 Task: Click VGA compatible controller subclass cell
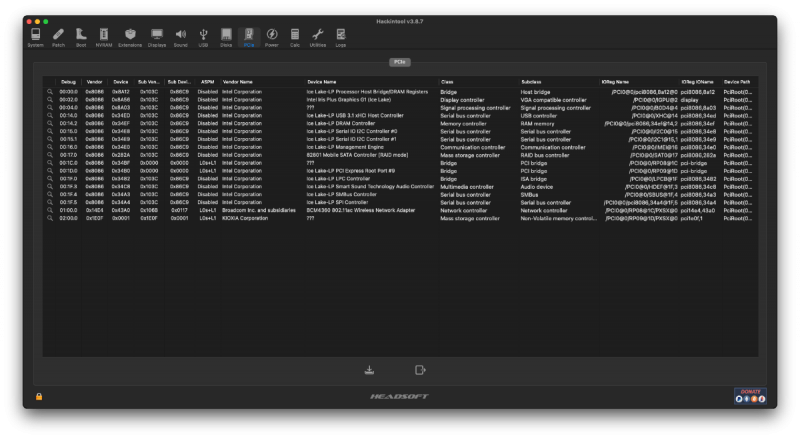click(x=554, y=100)
